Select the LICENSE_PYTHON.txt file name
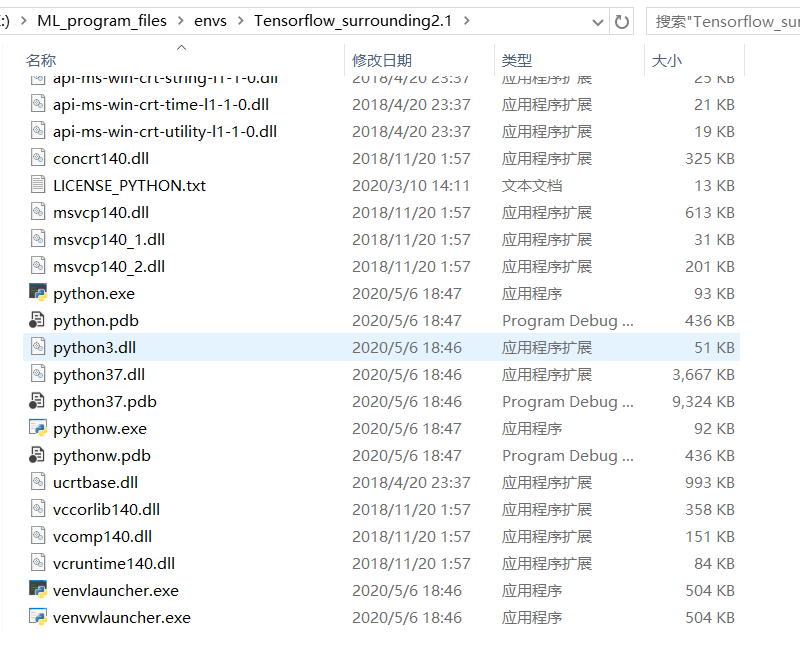The image size is (800, 649). [x=130, y=186]
